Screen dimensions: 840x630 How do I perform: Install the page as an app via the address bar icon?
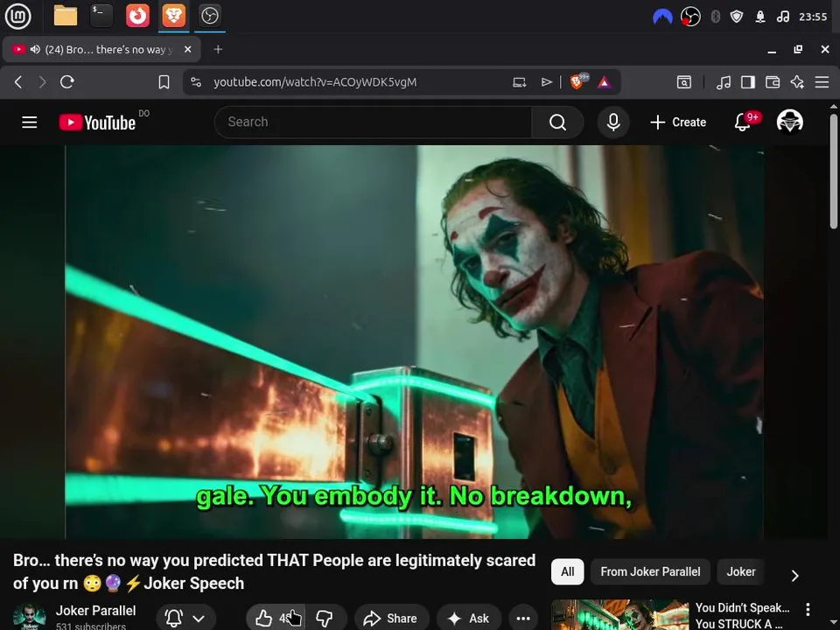(x=519, y=82)
